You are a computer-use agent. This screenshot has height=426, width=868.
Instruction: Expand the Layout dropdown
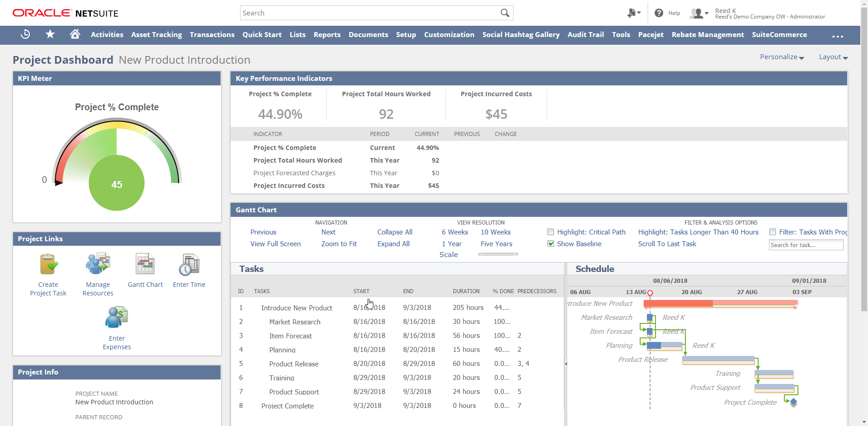833,57
